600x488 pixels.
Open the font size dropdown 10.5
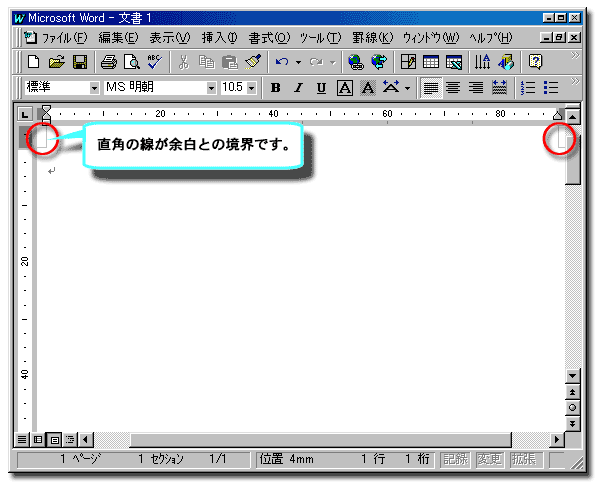pos(251,88)
